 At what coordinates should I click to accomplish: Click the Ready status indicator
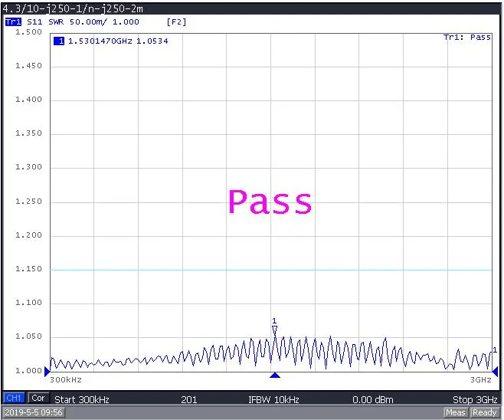pos(484,412)
